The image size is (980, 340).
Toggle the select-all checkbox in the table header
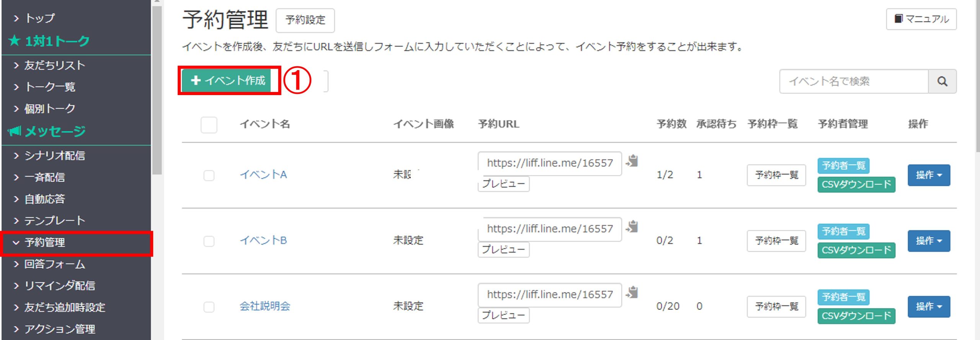tap(209, 125)
